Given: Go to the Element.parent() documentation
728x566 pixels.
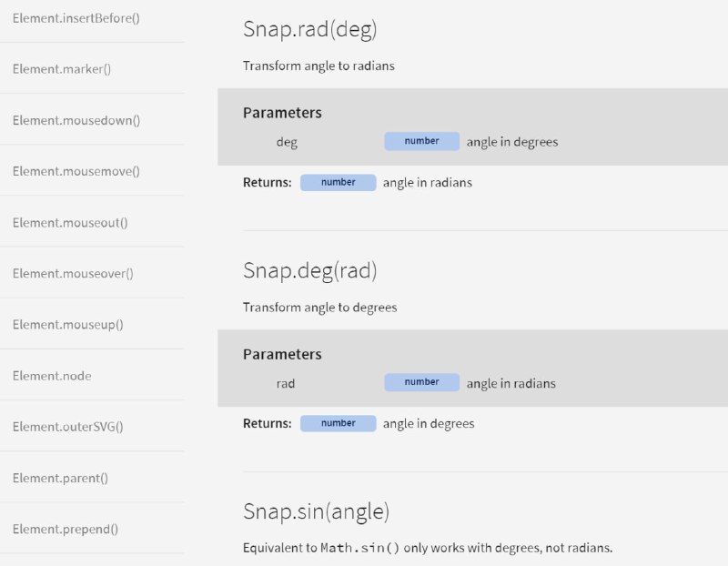Looking at the screenshot, I should (60, 478).
